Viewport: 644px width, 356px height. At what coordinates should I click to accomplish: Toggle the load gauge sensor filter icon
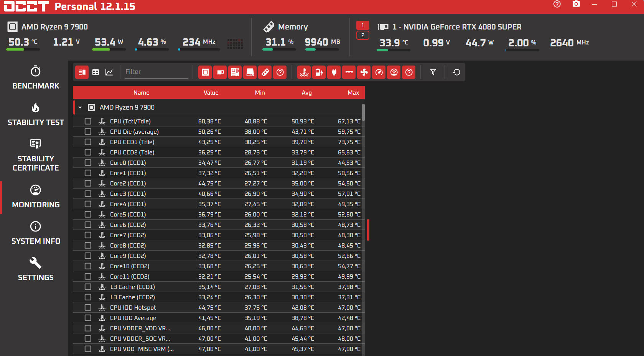394,72
